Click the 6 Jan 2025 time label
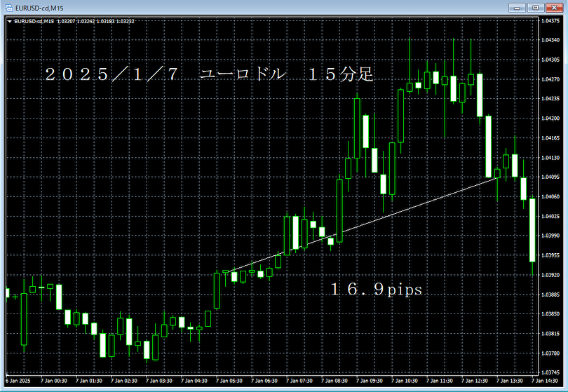 18,381
